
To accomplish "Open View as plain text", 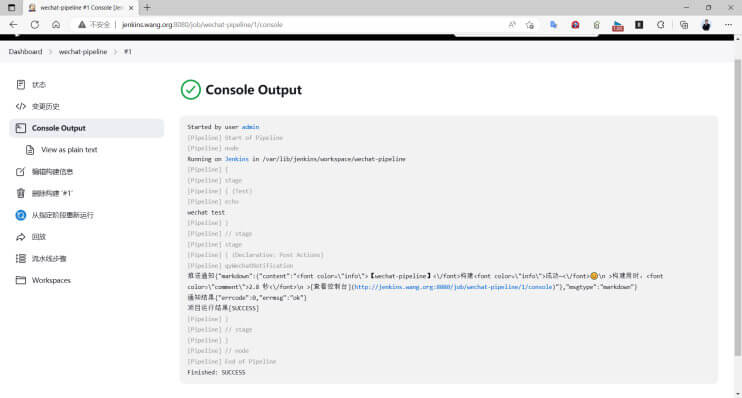I will tap(69, 150).
